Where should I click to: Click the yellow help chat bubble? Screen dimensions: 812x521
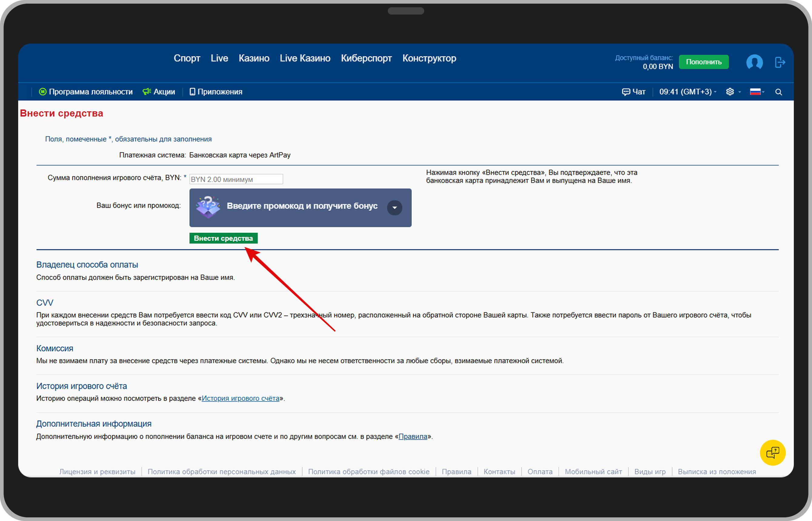[772, 453]
